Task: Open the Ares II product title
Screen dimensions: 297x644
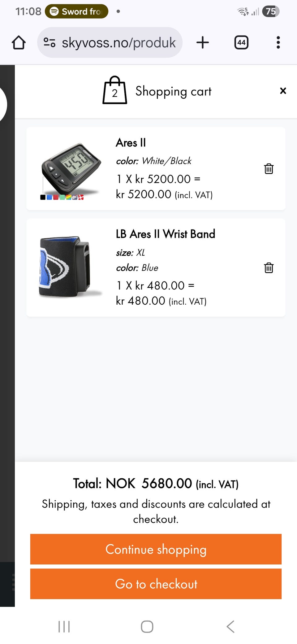Action: pos(131,143)
